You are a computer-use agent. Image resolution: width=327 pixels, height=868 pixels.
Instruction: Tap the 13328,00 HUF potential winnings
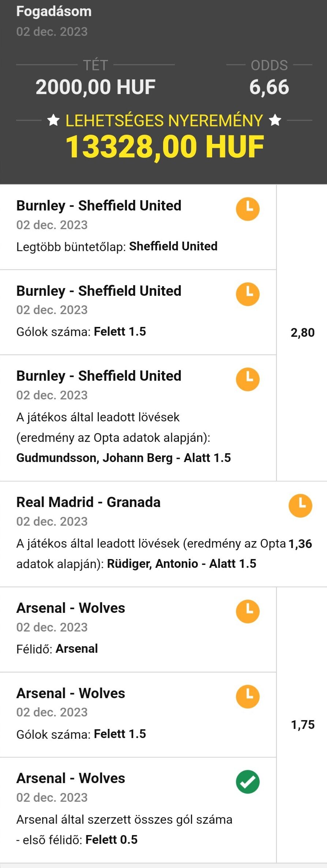tap(165, 147)
